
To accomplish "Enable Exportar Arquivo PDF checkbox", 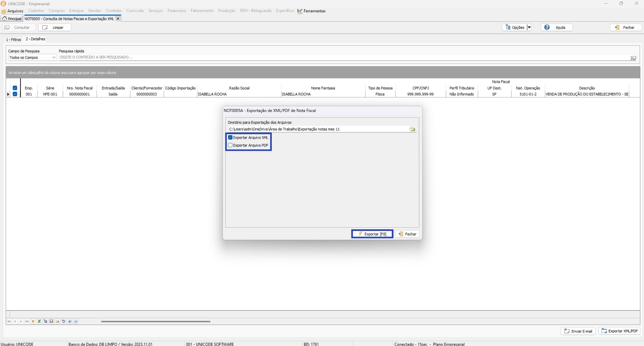I will (230, 145).
